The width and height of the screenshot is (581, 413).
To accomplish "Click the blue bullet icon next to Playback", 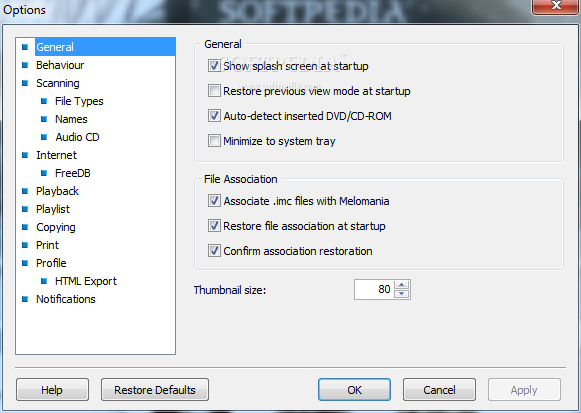I will pyautogui.click(x=25, y=191).
